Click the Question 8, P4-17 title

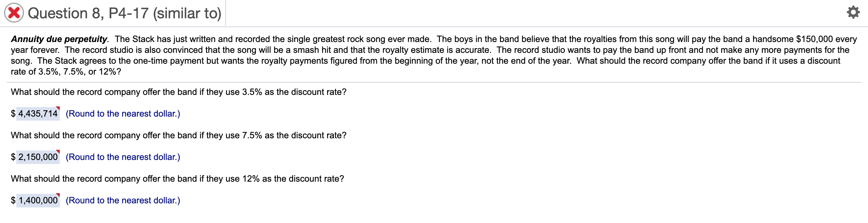tap(125, 13)
